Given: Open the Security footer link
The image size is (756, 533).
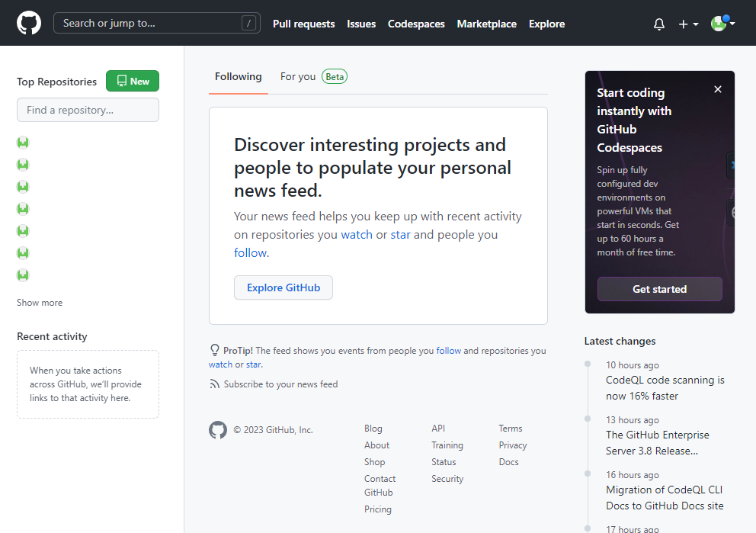Looking at the screenshot, I should tap(447, 479).
